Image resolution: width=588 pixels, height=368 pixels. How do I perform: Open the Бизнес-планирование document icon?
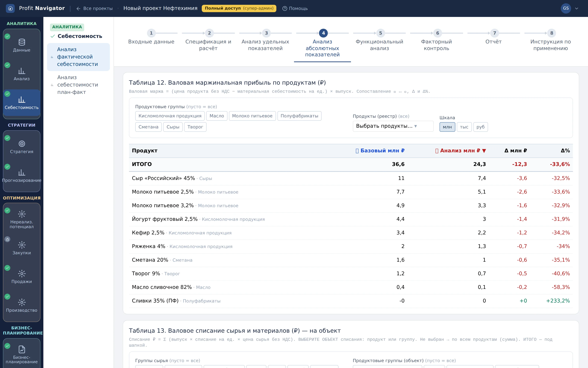[x=22, y=349]
